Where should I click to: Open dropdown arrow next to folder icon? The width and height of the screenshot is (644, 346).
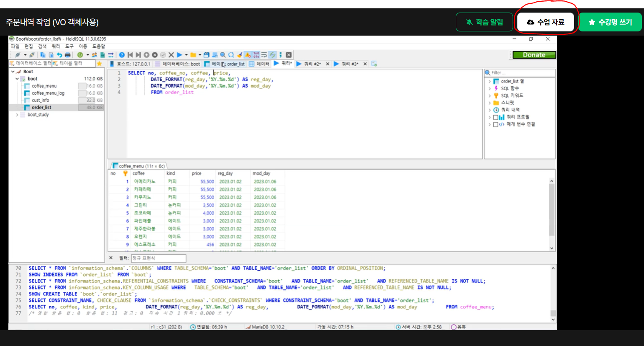(200, 55)
